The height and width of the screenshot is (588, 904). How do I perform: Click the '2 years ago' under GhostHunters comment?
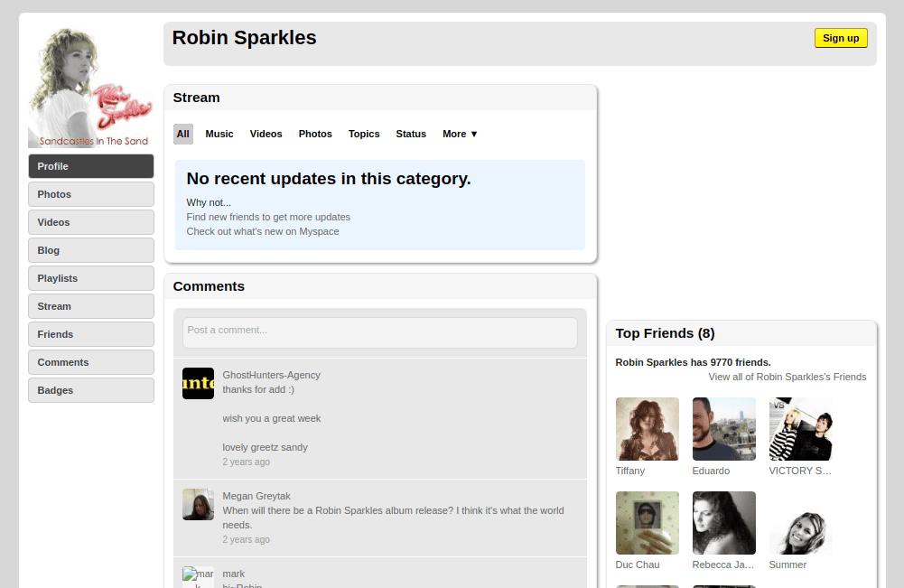click(x=247, y=462)
